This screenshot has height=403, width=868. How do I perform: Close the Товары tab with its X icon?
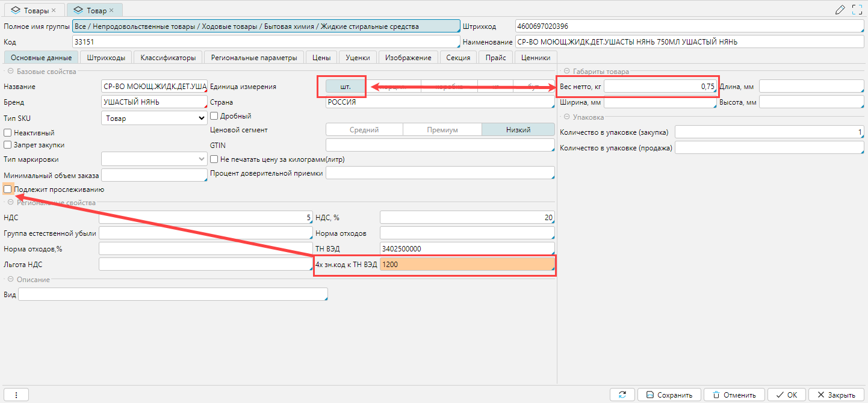coord(54,10)
